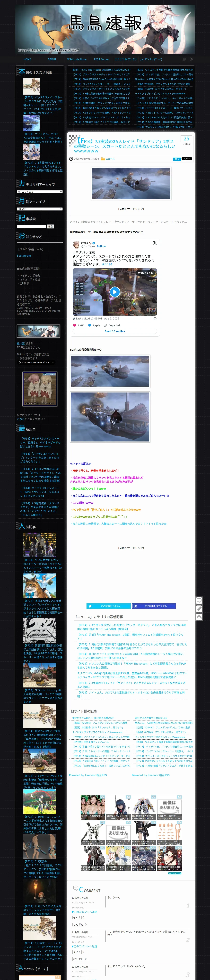Open the カテゴリを選択 category dropdown
This screenshot has width=210, height=980.
(40, 192)
